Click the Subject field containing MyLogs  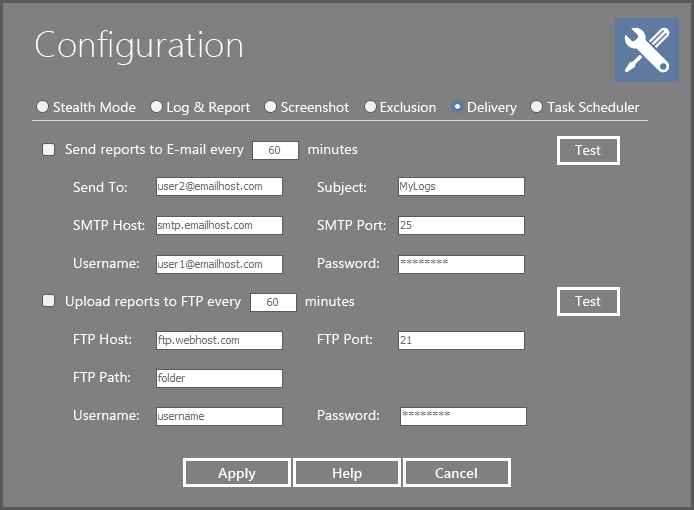(x=460, y=187)
